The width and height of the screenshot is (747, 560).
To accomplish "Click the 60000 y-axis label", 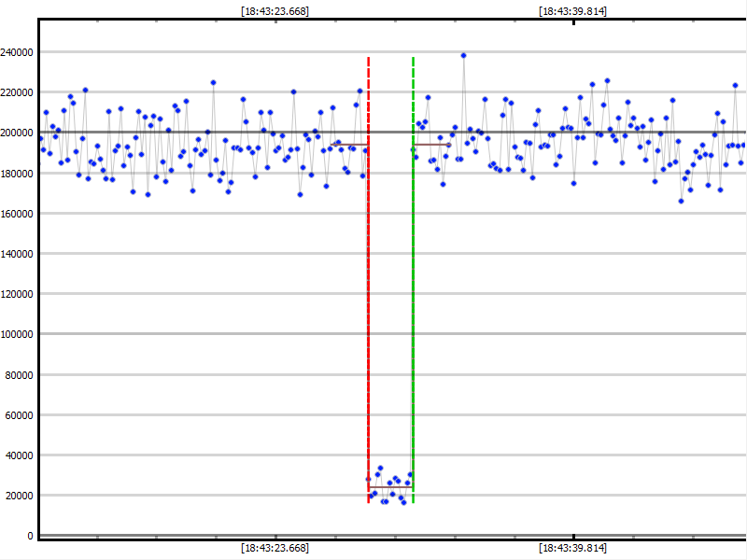I will pyautogui.click(x=21, y=414).
